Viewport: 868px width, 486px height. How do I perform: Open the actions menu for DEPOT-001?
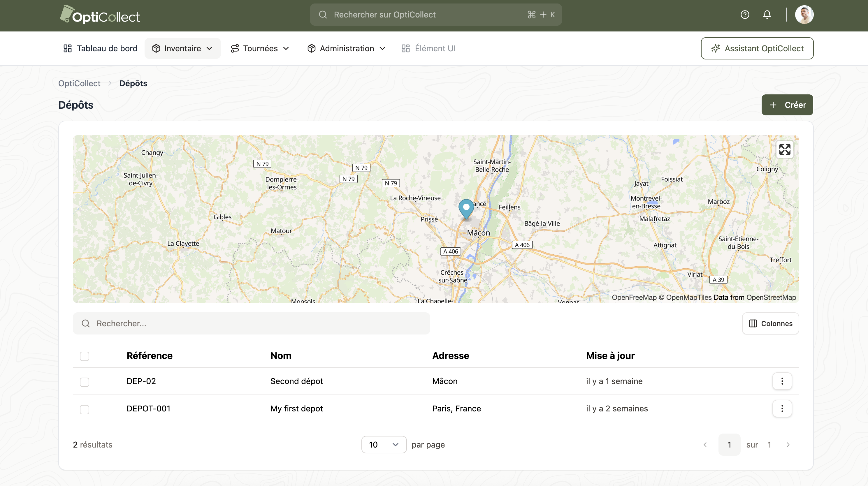click(782, 408)
